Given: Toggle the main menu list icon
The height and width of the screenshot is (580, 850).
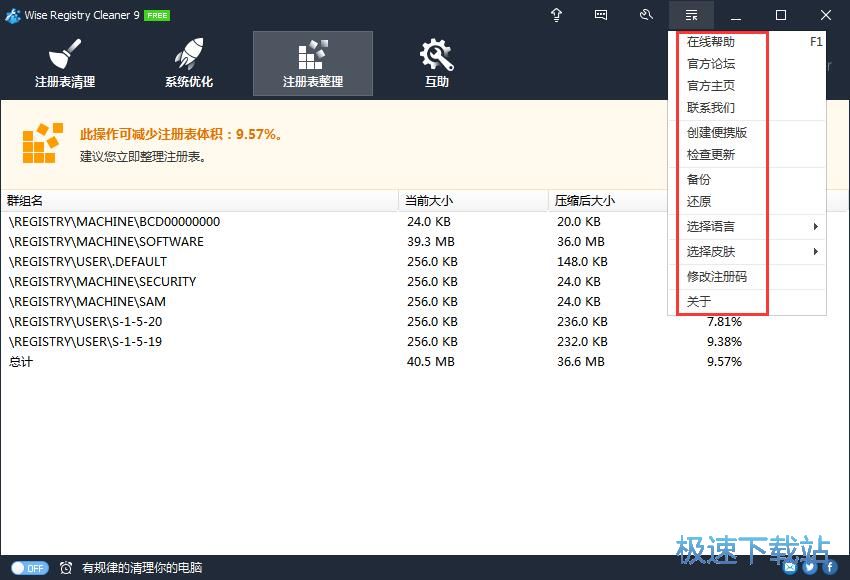Looking at the screenshot, I should coord(691,15).
